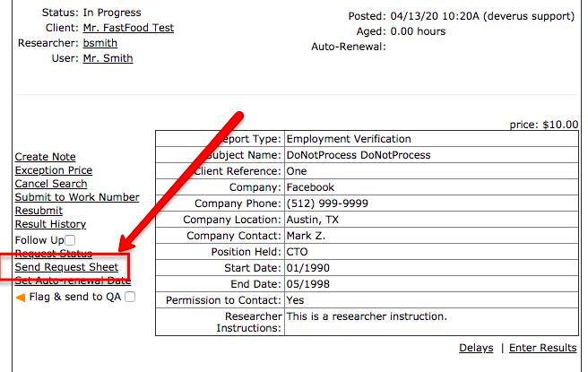Image resolution: width=588 pixels, height=372 pixels.
Task: Click the Exception Price link
Action: tap(54, 170)
